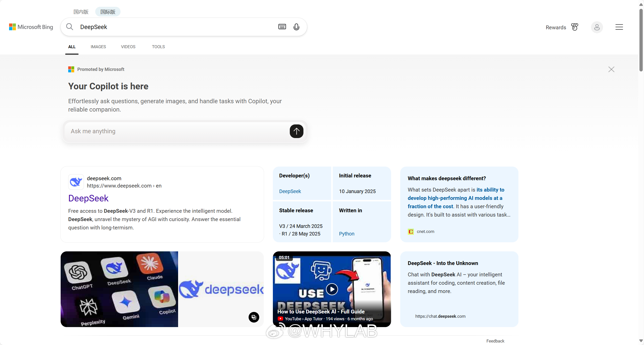Viewport: 644px width, 345px height.
Task: Click the 'Your Copilot is here' heading
Action: (x=108, y=86)
